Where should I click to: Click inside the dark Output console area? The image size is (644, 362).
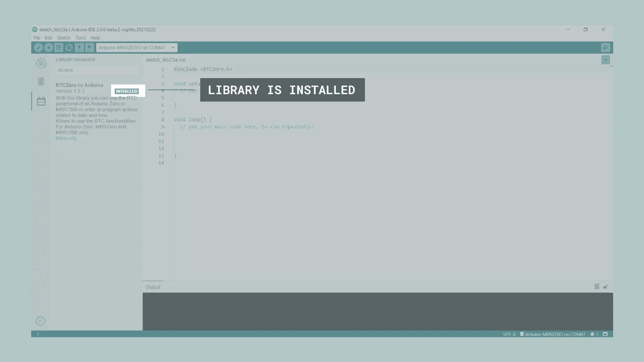coord(378,311)
